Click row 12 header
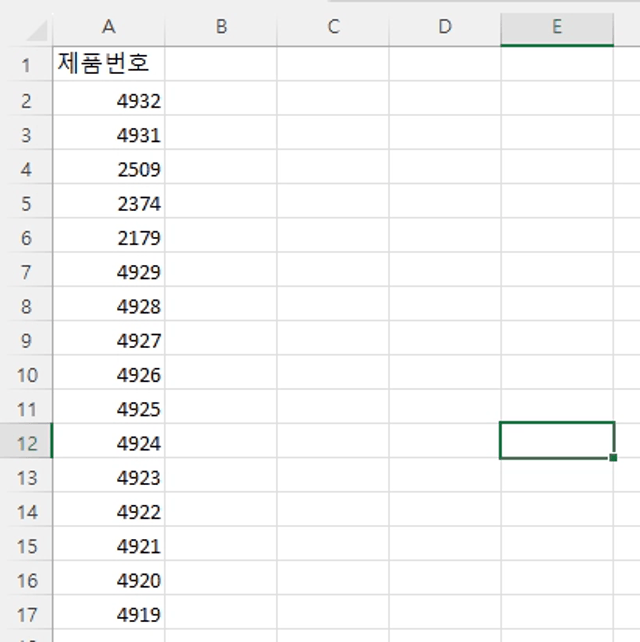This screenshot has height=642, width=640. tap(26, 443)
